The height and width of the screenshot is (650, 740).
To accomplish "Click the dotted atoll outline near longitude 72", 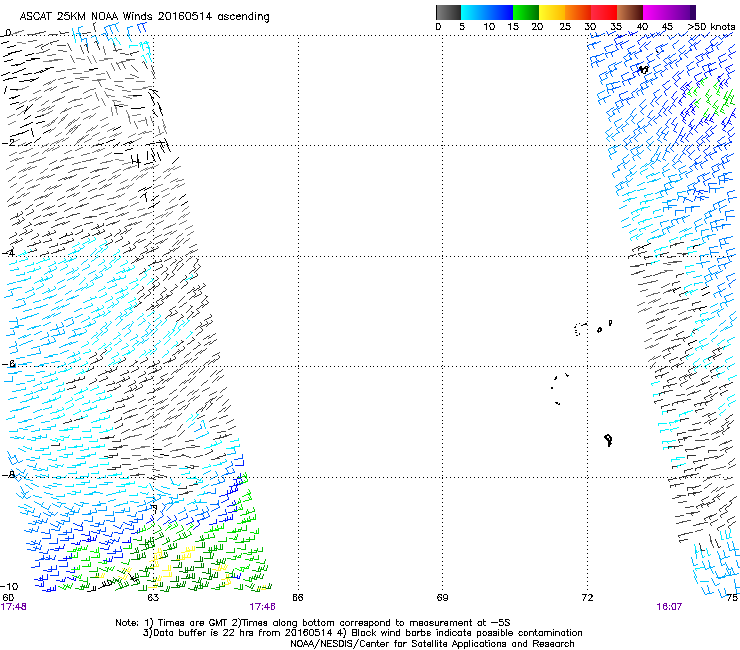I will point(580,329).
